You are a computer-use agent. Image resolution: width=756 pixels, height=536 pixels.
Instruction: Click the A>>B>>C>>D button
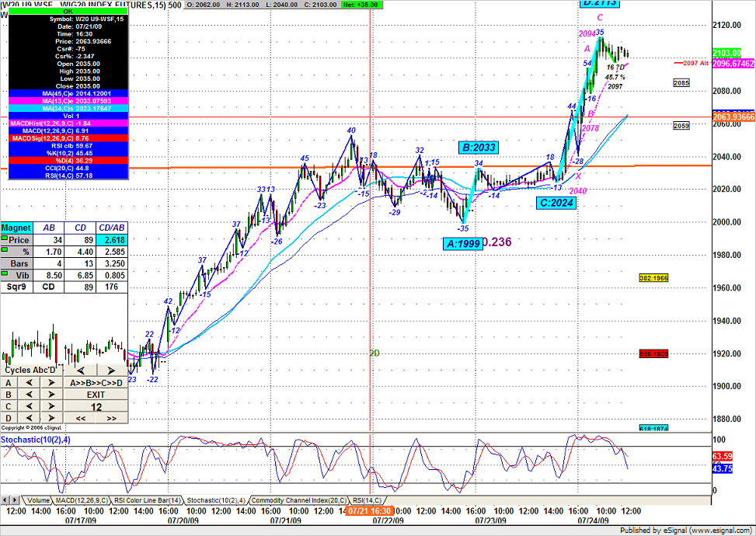click(95, 383)
